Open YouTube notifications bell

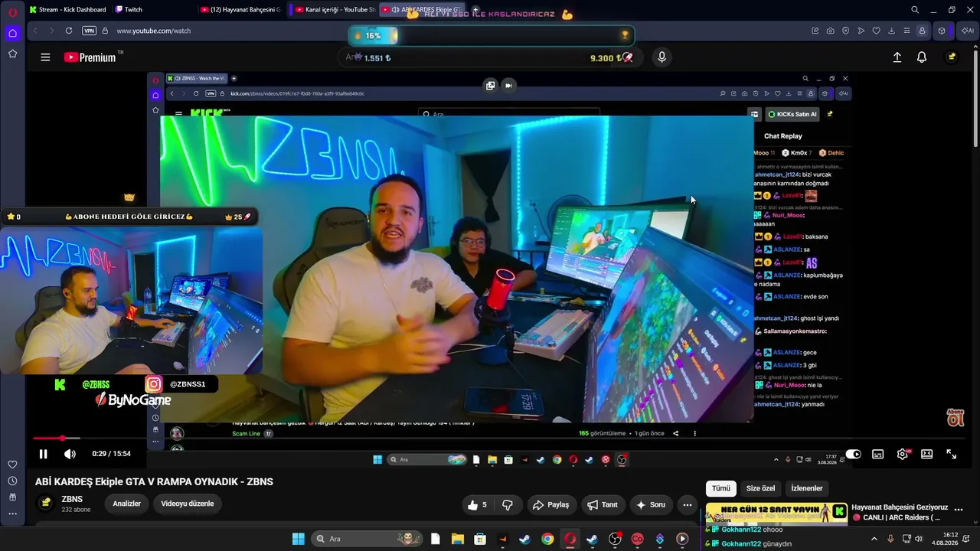click(x=922, y=57)
